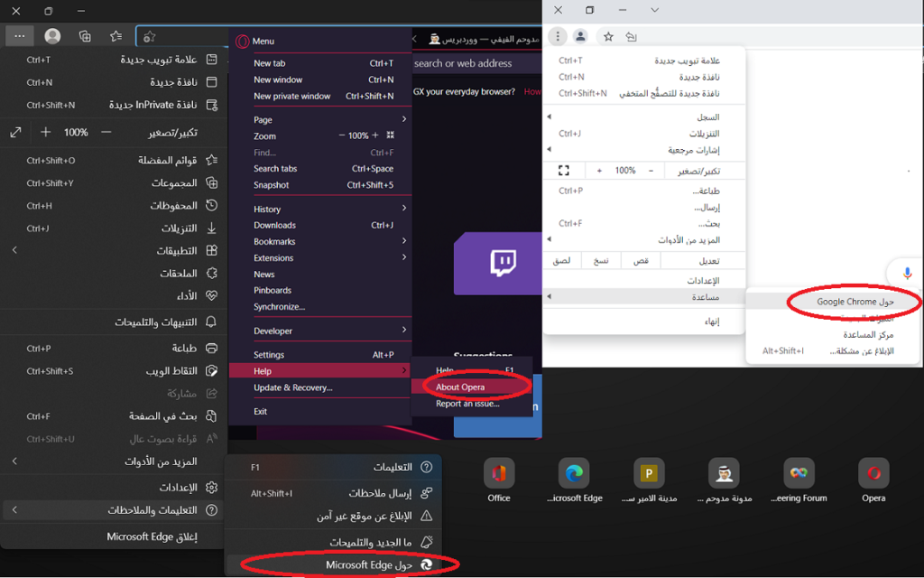Choose Report an issue in Opera's submenu
924x578 pixels.
[472, 404]
